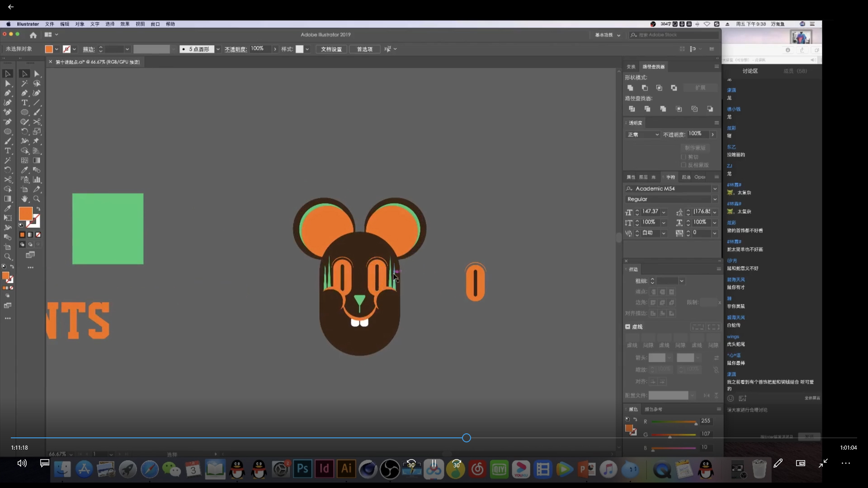Click the Outline pathfinder icon
868x488 pixels.
694,109
